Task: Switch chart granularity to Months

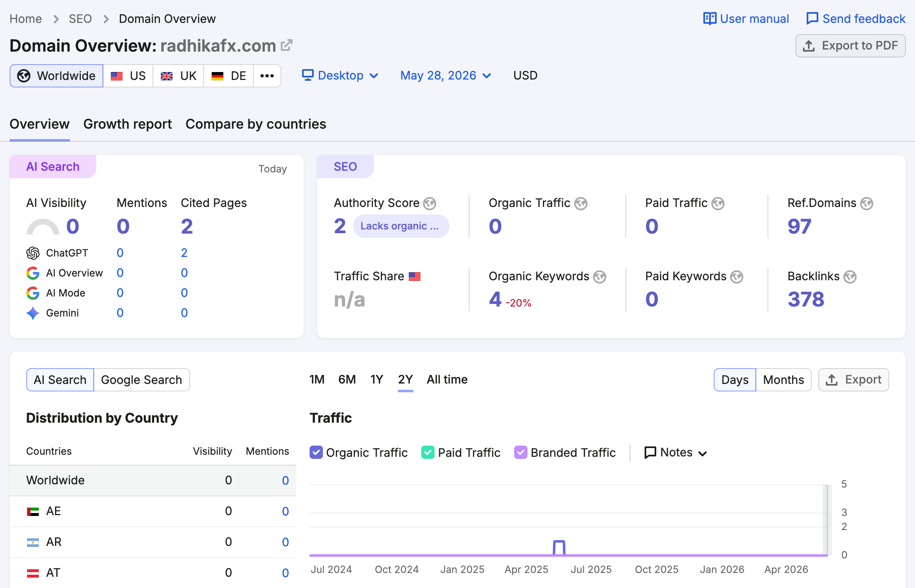Action: click(x=783, y=380)
